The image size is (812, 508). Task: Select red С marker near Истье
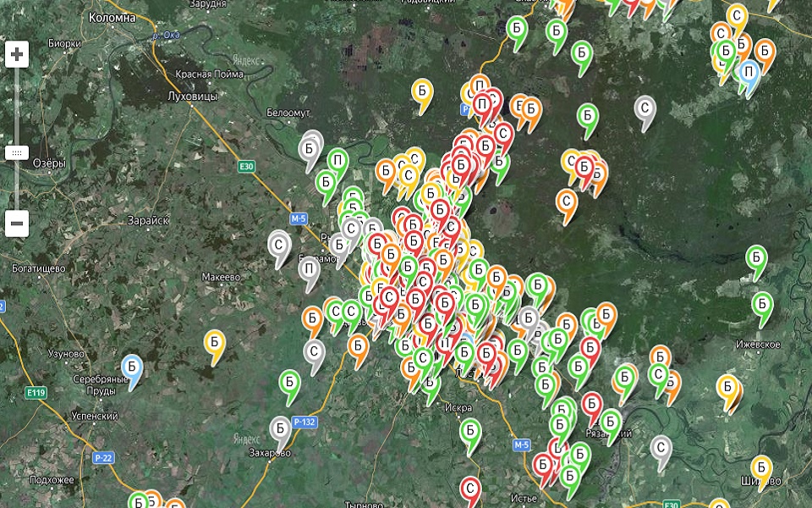click(470, 489)
